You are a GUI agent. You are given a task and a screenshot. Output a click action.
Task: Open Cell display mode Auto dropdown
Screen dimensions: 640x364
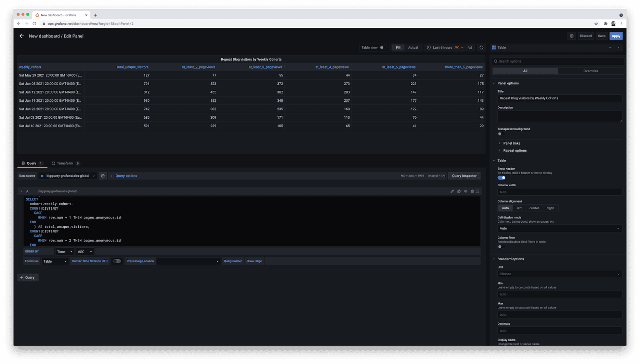(x=560, y=229)
